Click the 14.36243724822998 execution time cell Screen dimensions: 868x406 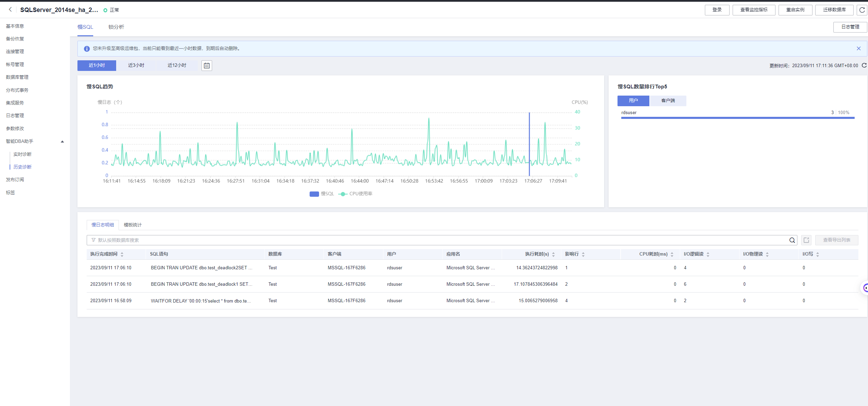click(537, 268)
